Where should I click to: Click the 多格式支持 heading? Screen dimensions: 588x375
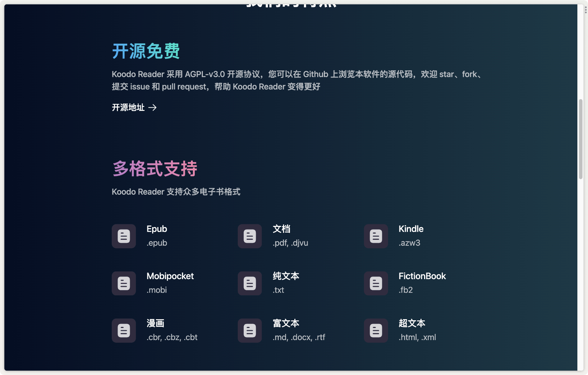coord(154,169)
